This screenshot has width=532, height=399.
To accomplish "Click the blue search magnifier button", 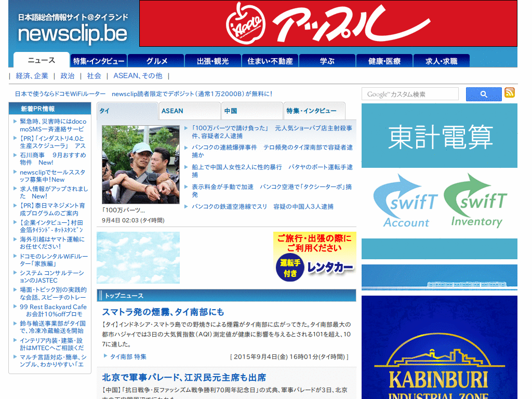I will 484,95.
